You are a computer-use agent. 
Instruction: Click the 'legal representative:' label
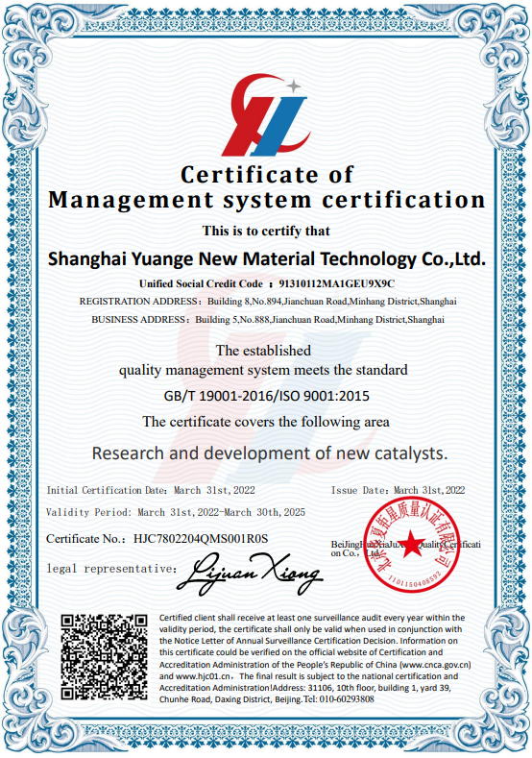(111, 569)
